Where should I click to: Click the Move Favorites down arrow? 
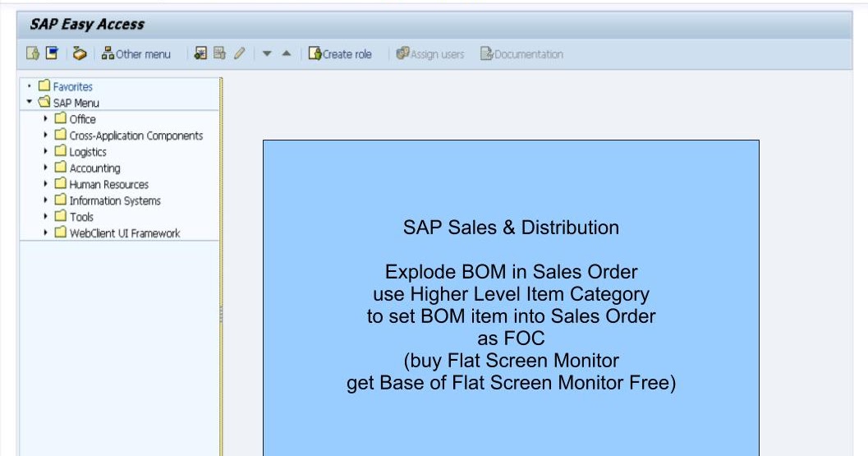(x=267, y=53)
